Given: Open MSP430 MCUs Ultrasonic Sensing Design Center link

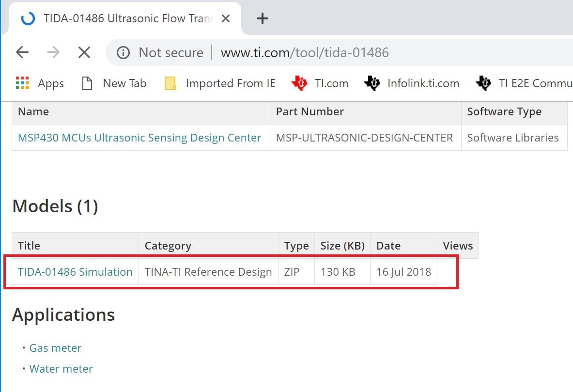Looking at the screenshot, I should pyautogui.click(x=139, y=138).
